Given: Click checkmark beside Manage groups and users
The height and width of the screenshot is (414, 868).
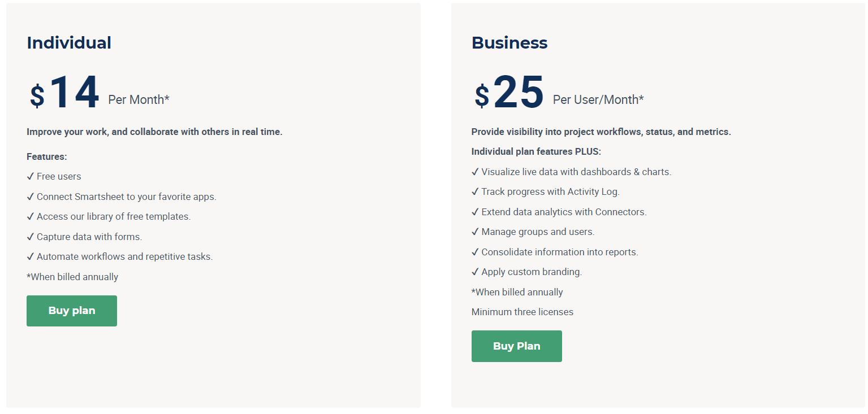Looking at the screenshot, I should click(x=475, y=232).
